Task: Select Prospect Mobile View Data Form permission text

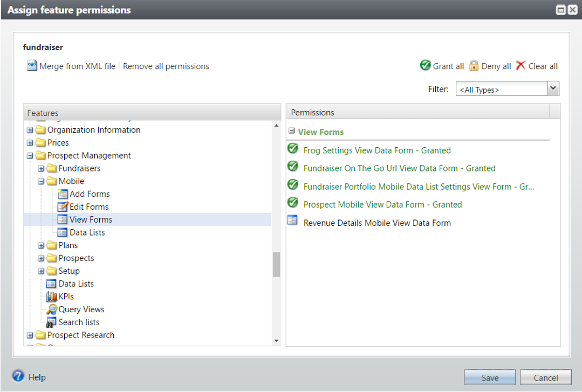Action: (382, 204)
